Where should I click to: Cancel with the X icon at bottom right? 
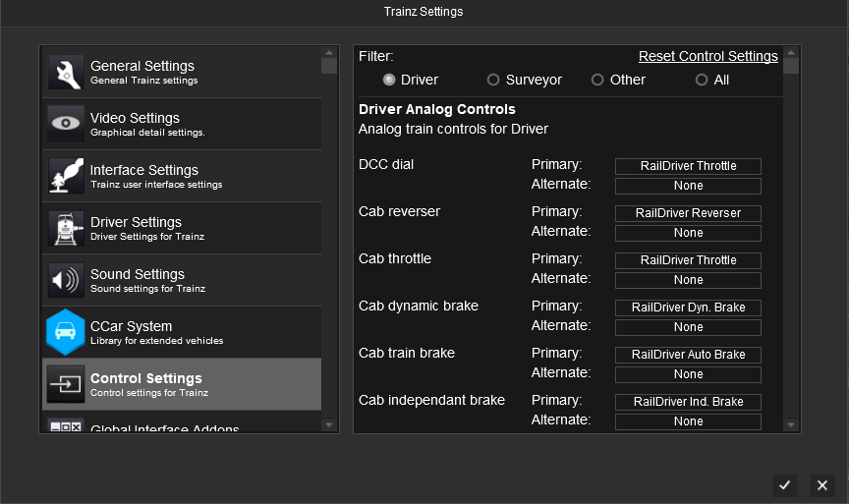tap(821, 485)
